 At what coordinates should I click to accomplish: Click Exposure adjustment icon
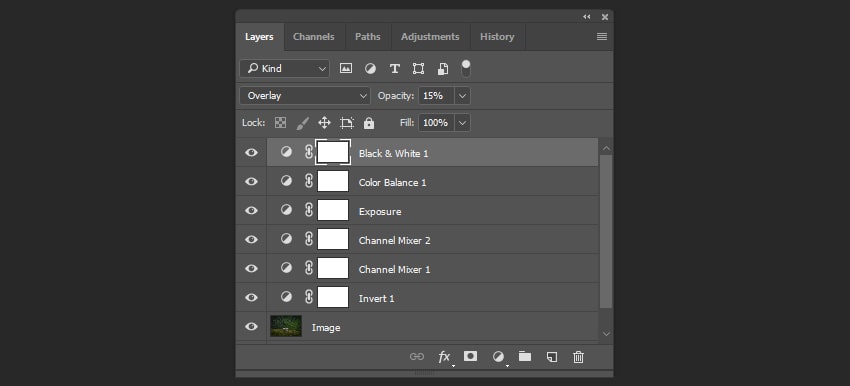286,210
